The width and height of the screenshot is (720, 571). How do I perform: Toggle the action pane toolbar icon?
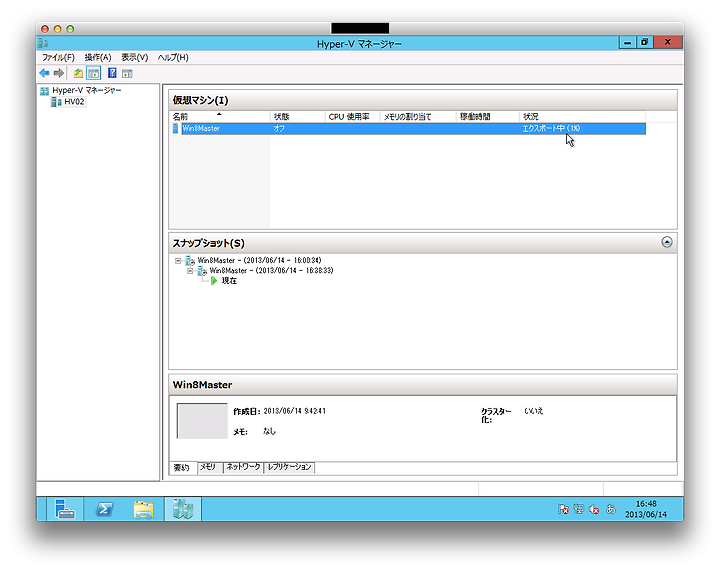[127, 73]
